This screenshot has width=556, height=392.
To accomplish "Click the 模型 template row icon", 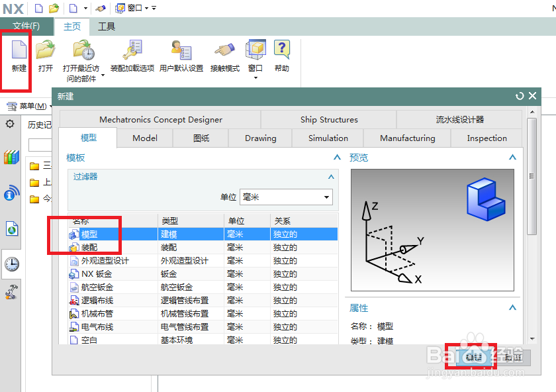I will (73, 234).
